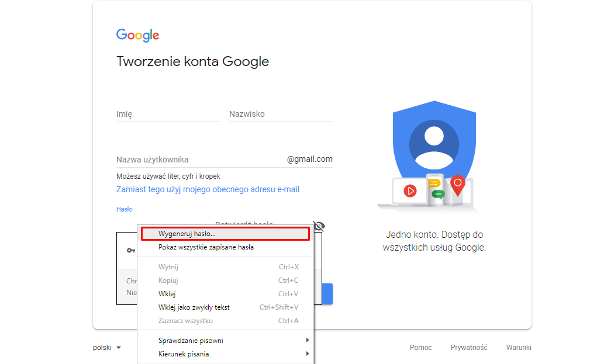Open the Warunki link
This screenshot has height=364, width=604.
point(519,348)
